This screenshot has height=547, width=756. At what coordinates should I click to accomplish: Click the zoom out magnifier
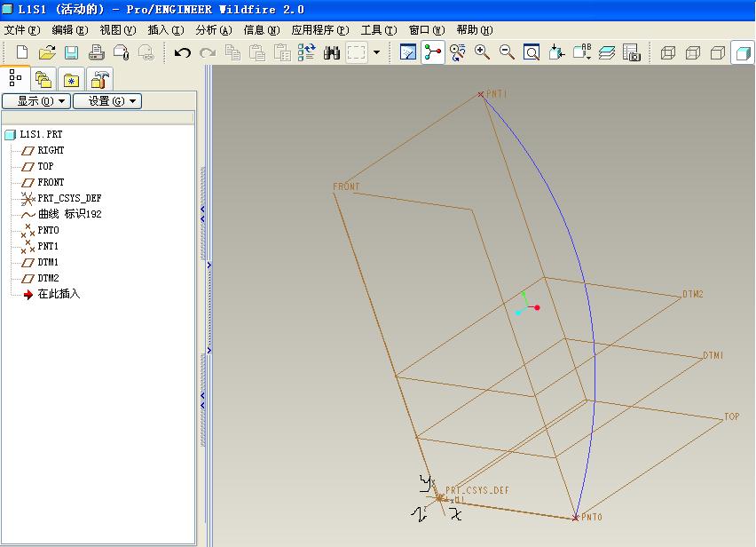click(507, 52)
